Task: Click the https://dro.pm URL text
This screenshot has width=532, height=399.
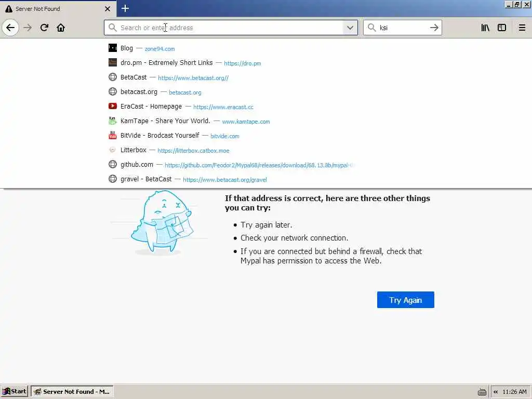Action: coord(242,63)
